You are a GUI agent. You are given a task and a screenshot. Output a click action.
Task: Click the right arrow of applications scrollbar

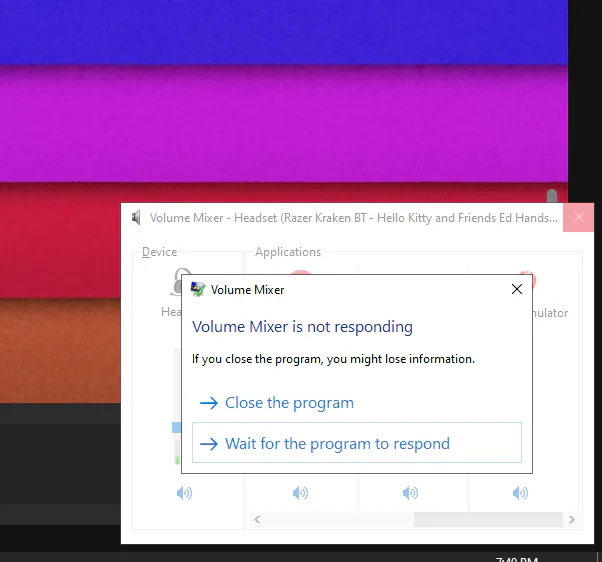572,519
